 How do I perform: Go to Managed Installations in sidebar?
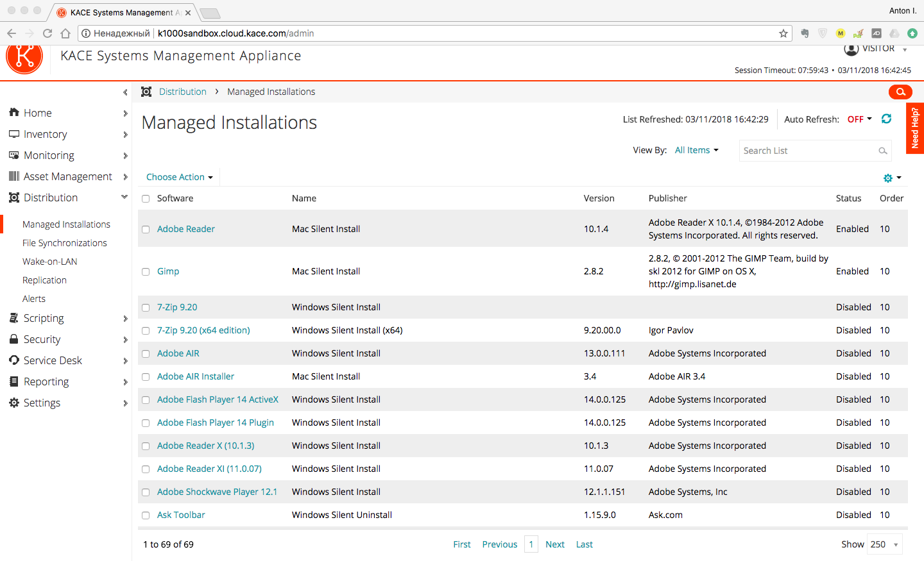pos(66,224)
